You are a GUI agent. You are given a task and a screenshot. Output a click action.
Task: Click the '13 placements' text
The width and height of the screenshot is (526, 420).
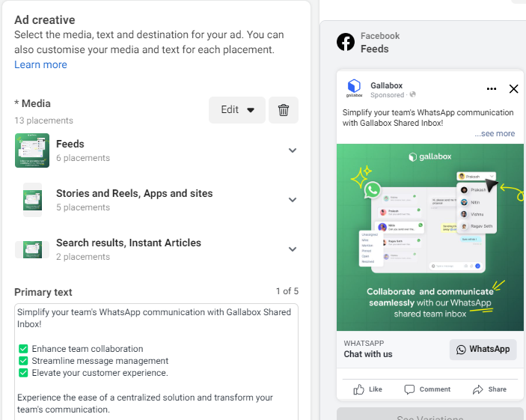[43, 121]
